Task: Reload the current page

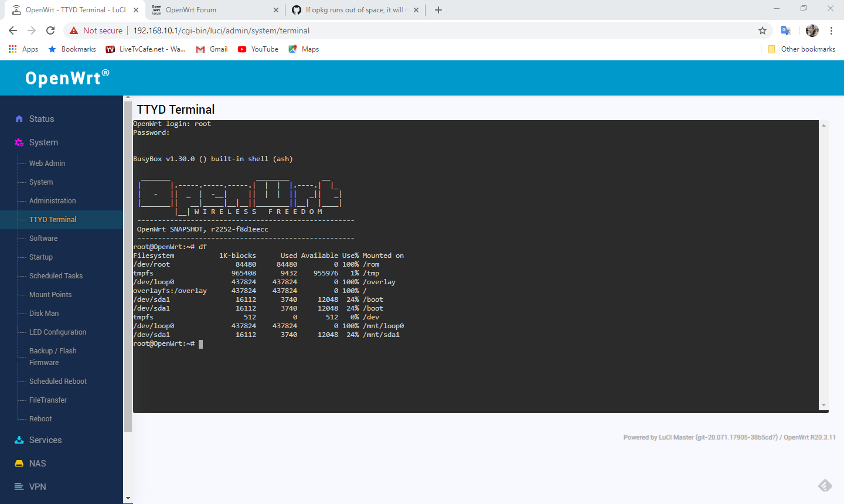Action: coord(50,30)
